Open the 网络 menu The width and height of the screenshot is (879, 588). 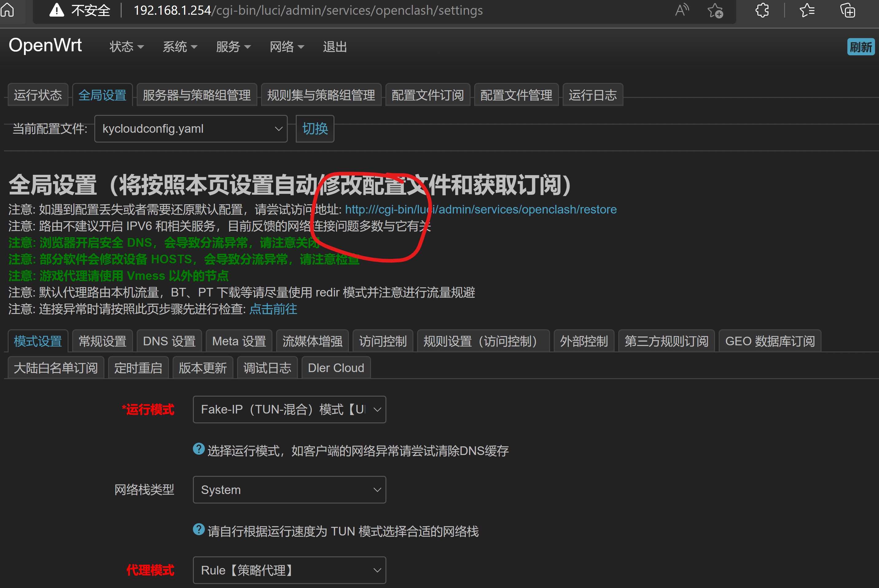(x=287, y=47)
